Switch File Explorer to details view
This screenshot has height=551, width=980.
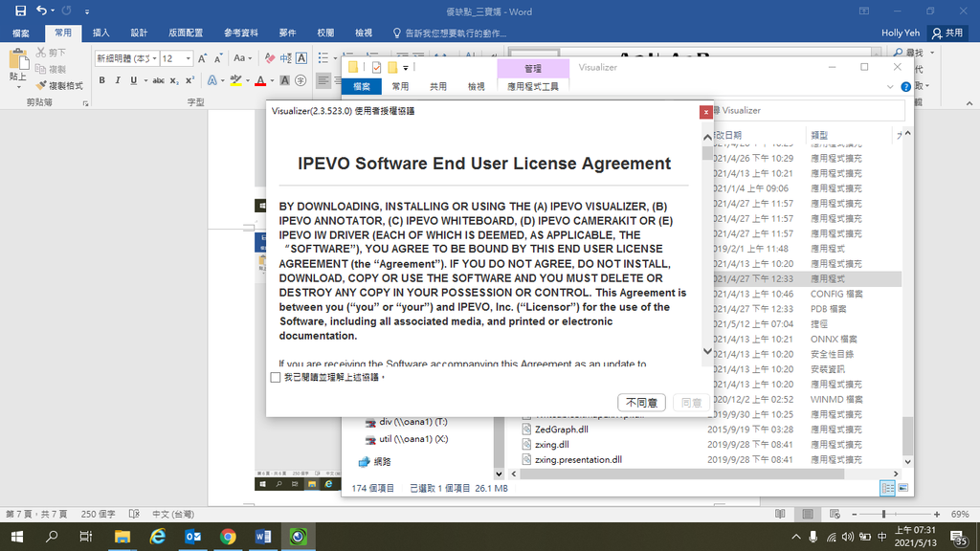[x=887, y=488]
